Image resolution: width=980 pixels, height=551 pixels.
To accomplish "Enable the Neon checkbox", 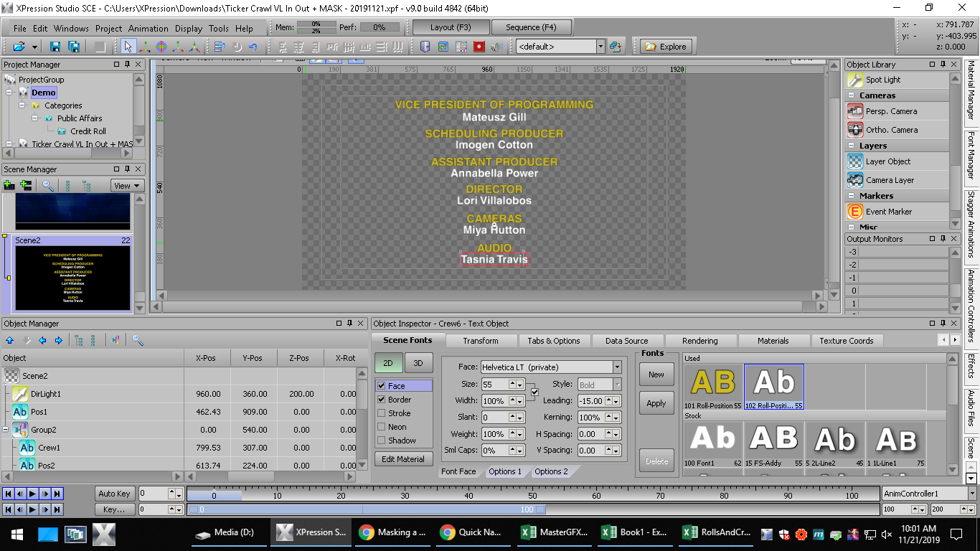I will pos(382,427).
